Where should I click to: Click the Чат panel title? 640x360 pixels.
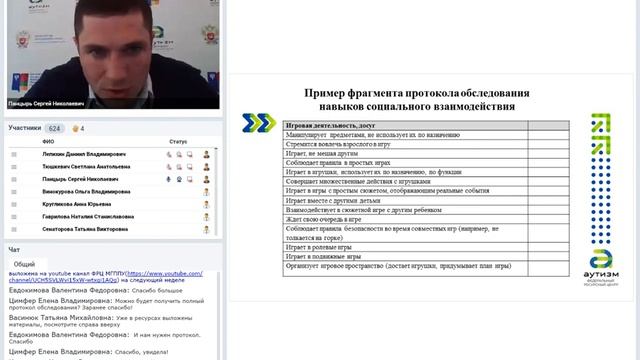(14, 249)
